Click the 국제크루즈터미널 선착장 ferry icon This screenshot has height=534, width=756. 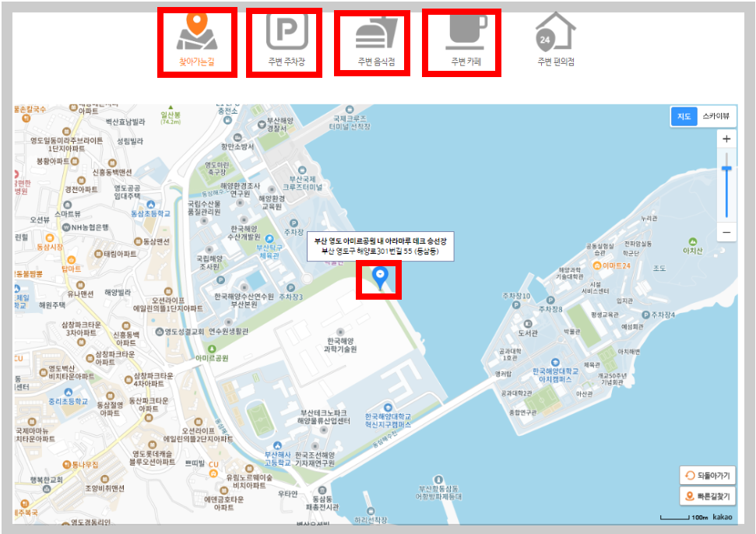350,110
